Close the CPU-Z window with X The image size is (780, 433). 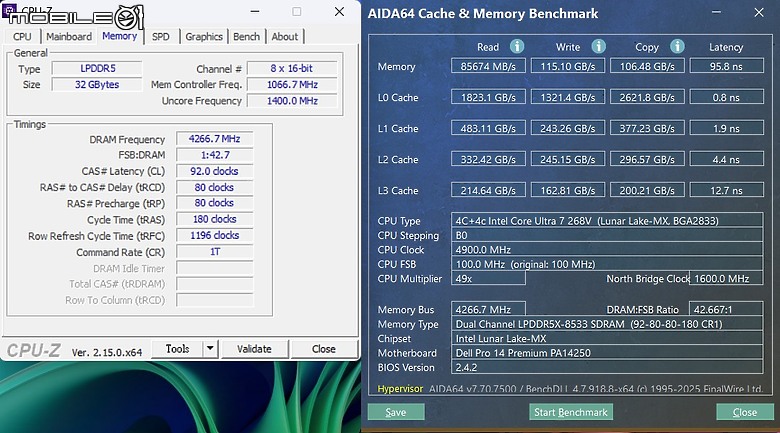coord(339,11)
